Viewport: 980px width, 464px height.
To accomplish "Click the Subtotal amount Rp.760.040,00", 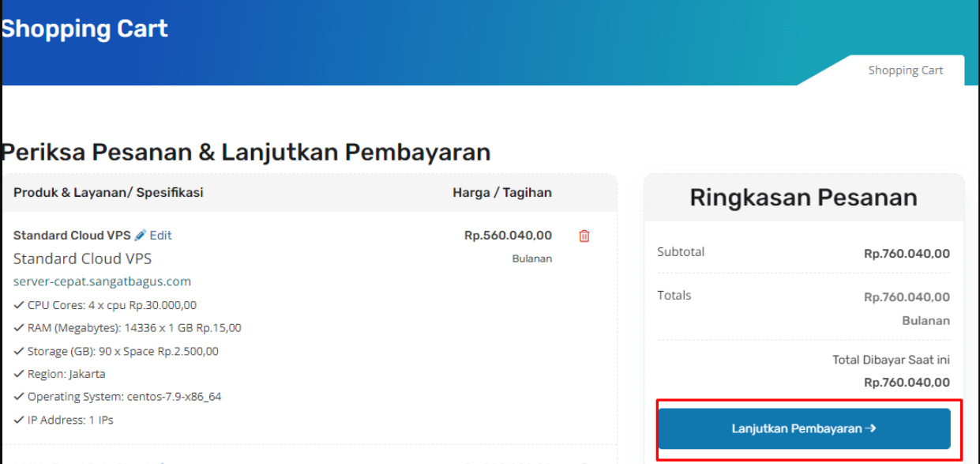I will pos(907,254).
